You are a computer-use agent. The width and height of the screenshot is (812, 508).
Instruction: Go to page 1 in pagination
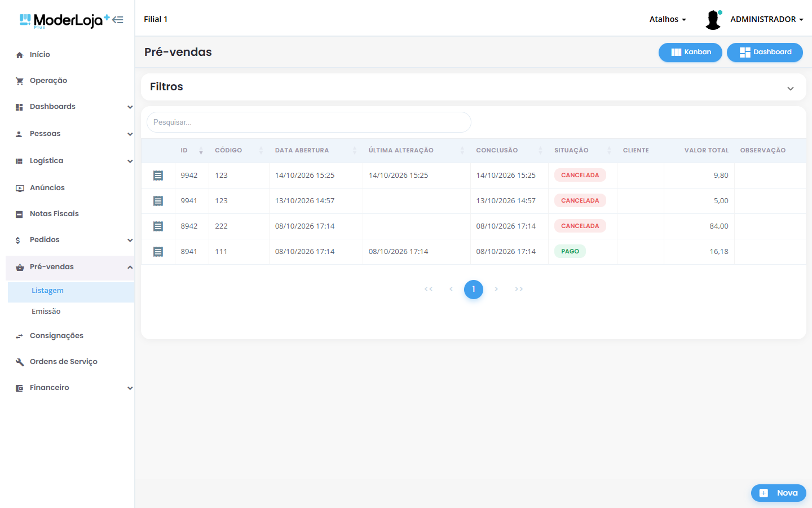click(474, 290)
